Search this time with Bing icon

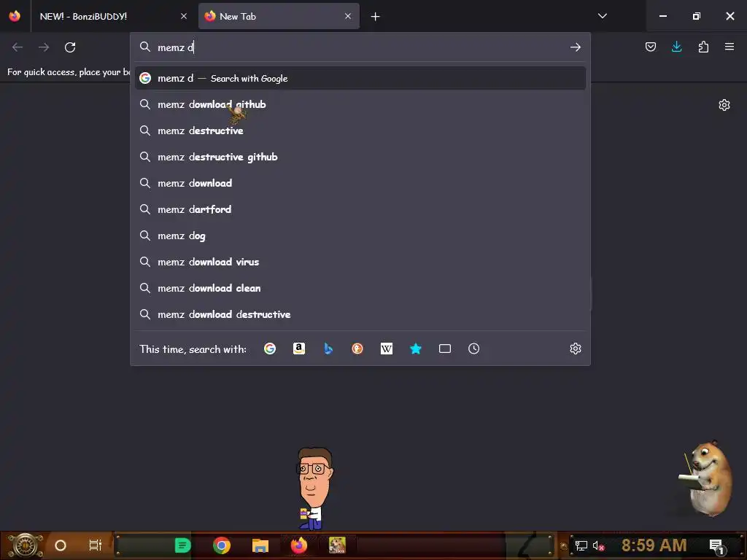[328, 349]
